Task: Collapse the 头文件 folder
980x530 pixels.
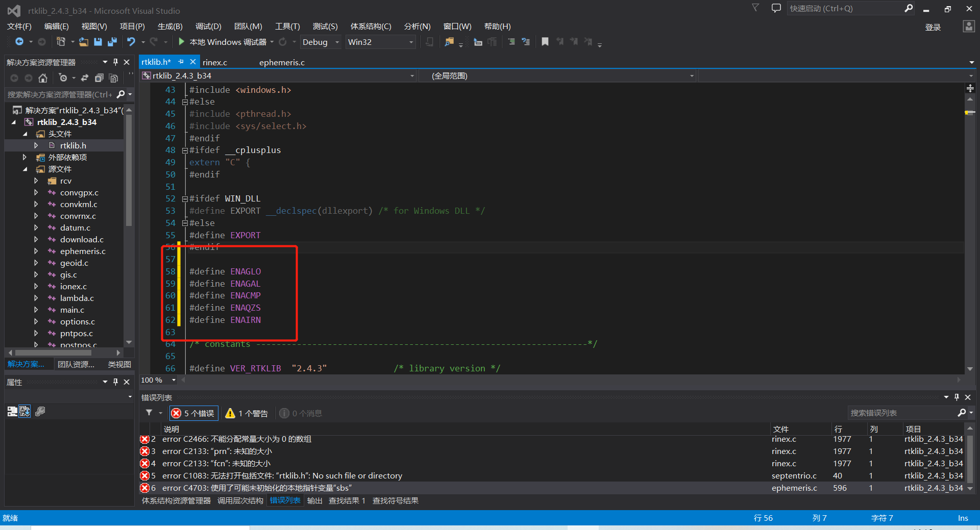Action: [25, 134]
